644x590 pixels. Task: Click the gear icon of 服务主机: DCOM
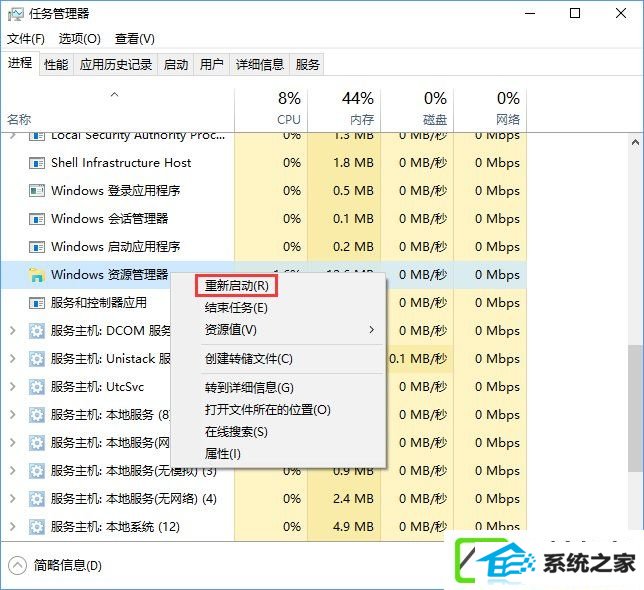(37, 331)
